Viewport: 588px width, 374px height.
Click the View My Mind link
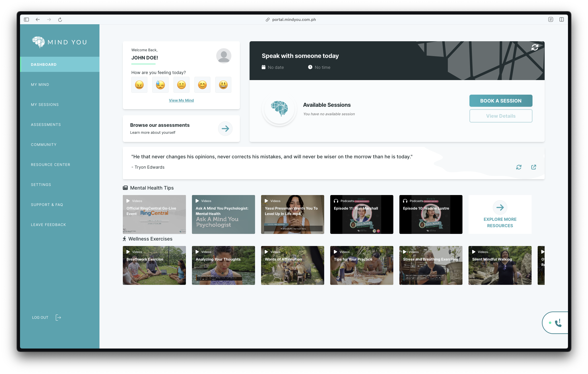[x=181, y=100]
